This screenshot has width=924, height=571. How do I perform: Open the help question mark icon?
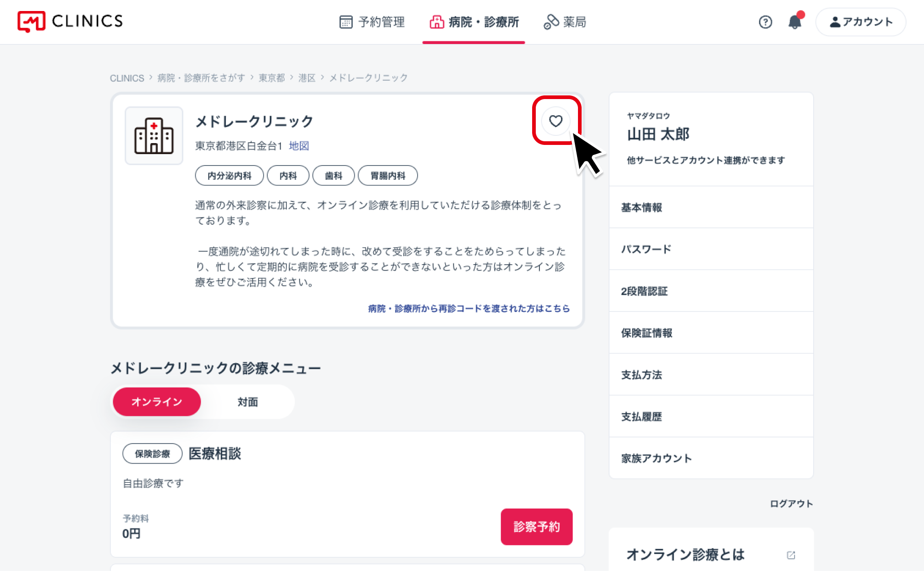(765, 22)
